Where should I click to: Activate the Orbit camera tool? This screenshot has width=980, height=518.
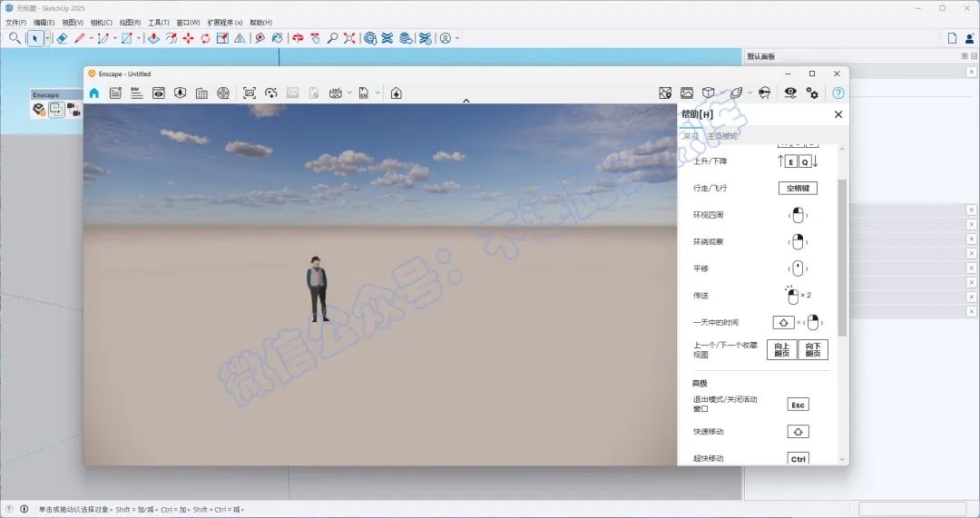click(x=298, y=38)
